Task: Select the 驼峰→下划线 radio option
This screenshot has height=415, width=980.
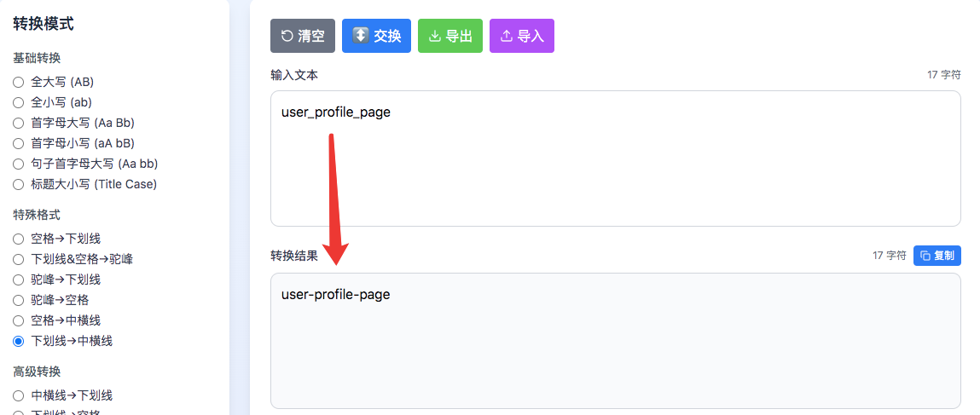Action: click(x=18, y=280)
